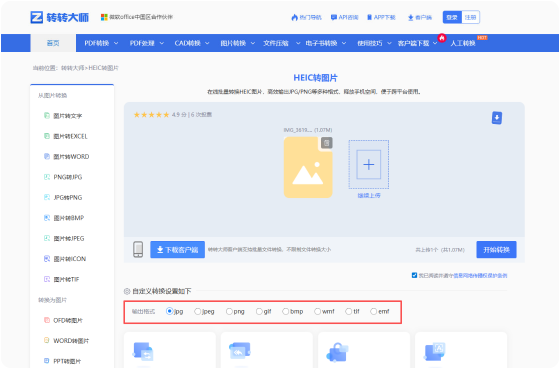Open 热门导航 with the flame icon
The width and height of the screenshot is (560, 369).
[x=306, y=17]
